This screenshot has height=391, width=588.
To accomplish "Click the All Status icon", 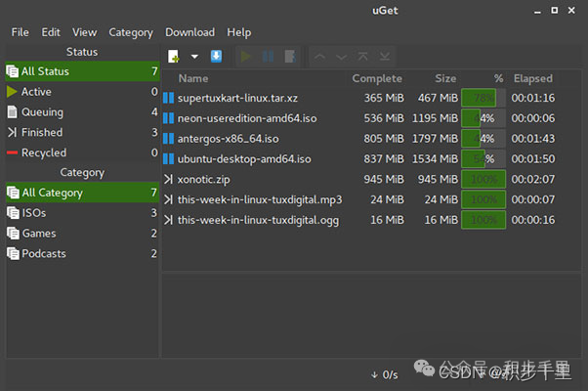I will [13, 71].
